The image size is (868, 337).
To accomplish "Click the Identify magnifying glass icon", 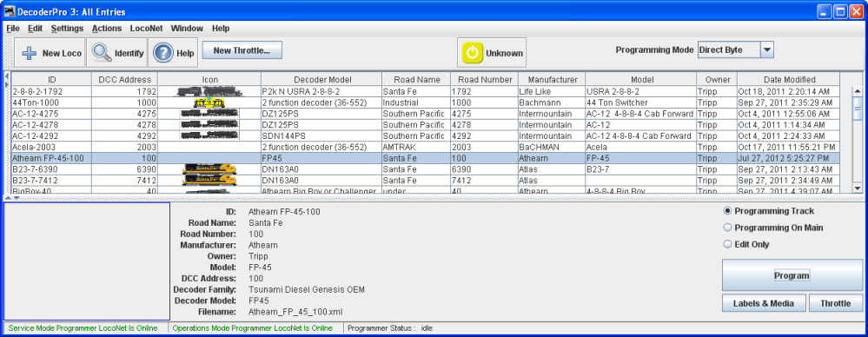I will tap(102, 53).
